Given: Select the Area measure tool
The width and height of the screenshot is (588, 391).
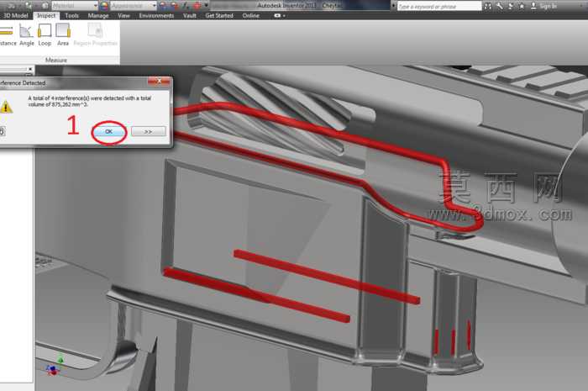Looking at the screenshot, I should click(63, 34).
